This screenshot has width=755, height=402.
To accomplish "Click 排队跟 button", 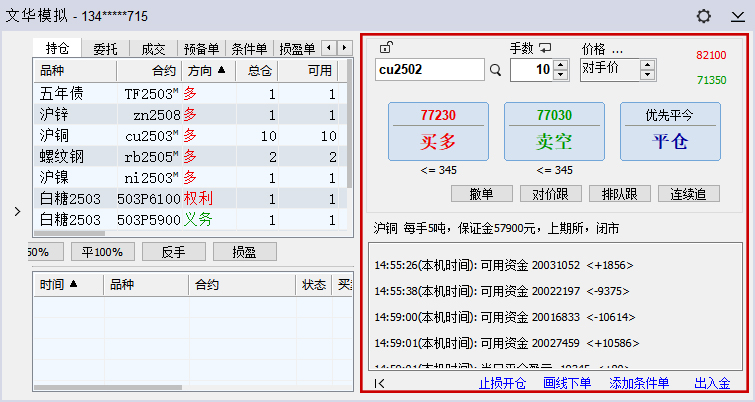I will pyautogui.click(x=620, y=194).
